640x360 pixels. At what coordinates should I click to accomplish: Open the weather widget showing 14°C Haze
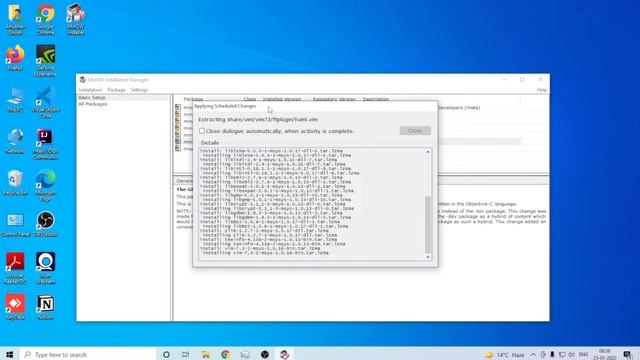pyautogui.click(x=505, y=355)
